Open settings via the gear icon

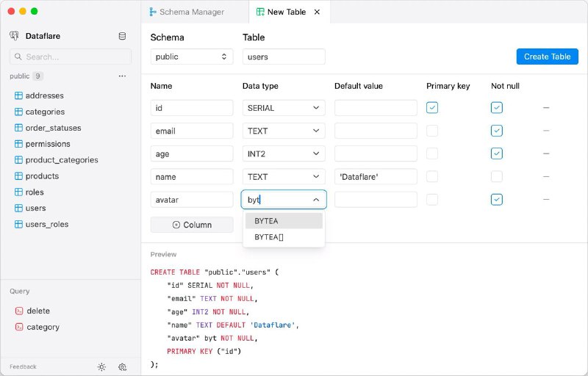coord(123,366)
